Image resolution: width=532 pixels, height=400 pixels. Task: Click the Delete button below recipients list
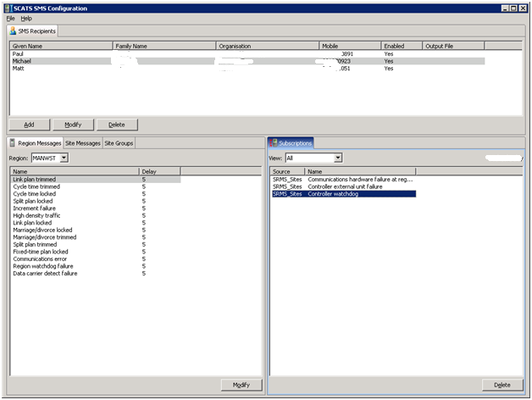point(117,125)
